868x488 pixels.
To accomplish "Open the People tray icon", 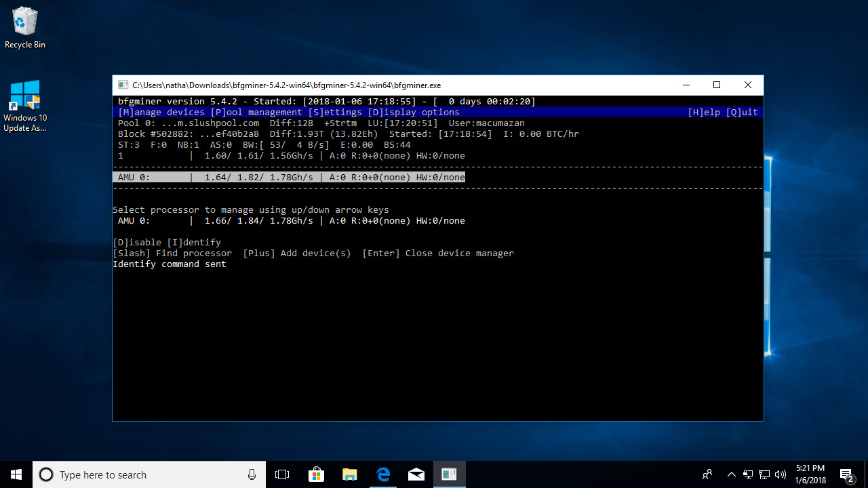I will click(x=707, y=474).
